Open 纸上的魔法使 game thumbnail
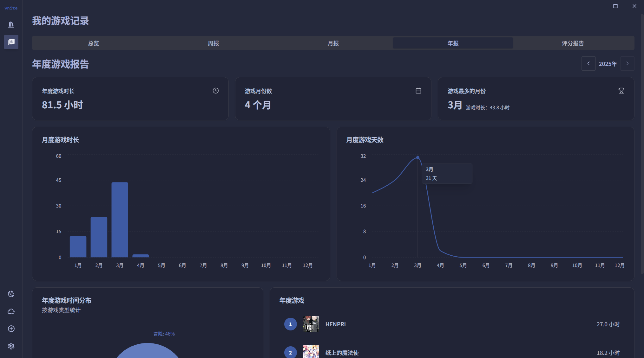Image resolution: width=644 pixels, height=358 pixels. (x=311, y=351)
